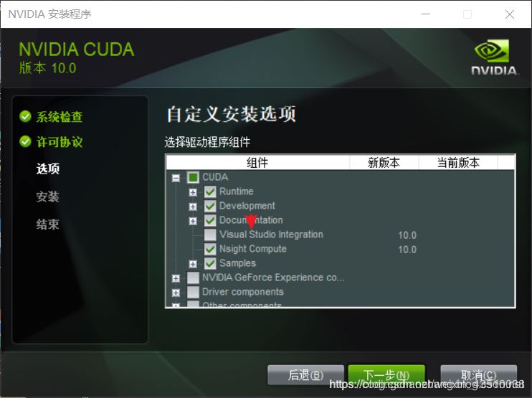This screenshot has width=532, height=398.
Task: Click the green checkmark beside 系统检查
Action: [25, 116]
